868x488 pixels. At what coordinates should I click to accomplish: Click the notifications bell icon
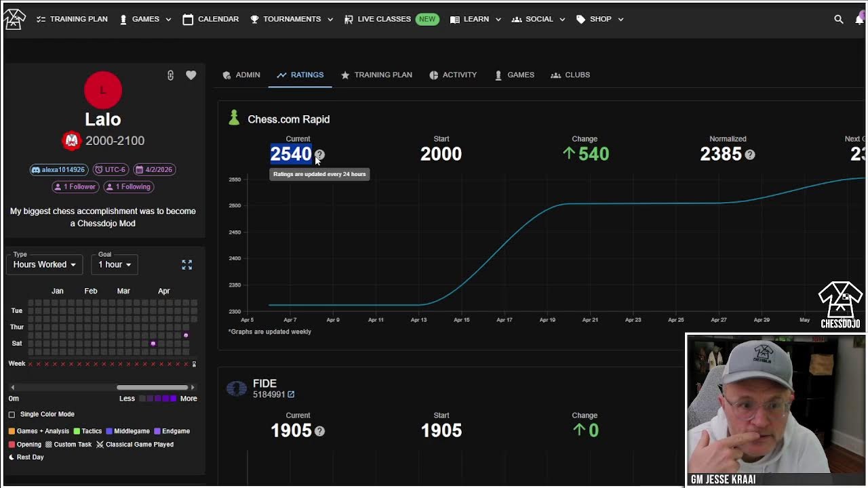pos(859,19)
